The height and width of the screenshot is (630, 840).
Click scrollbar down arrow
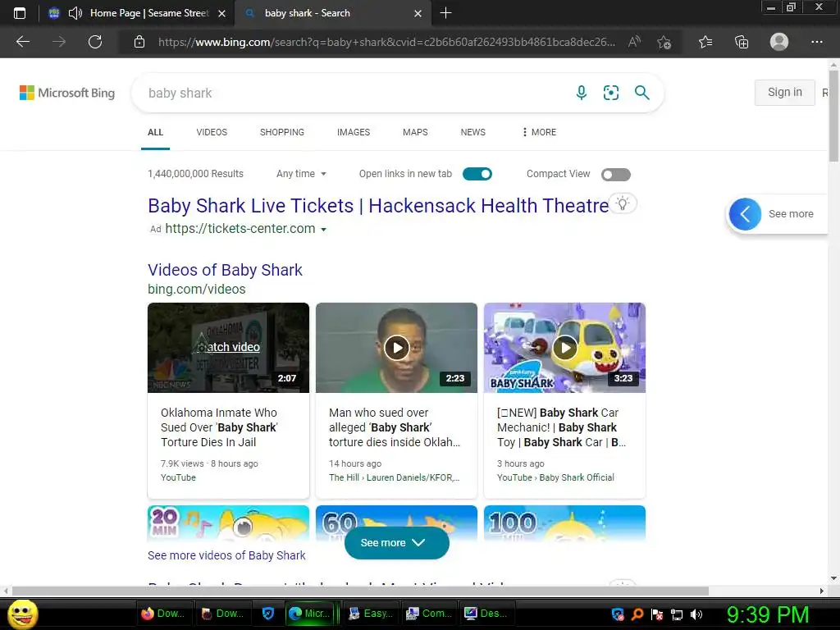point(833,578)
